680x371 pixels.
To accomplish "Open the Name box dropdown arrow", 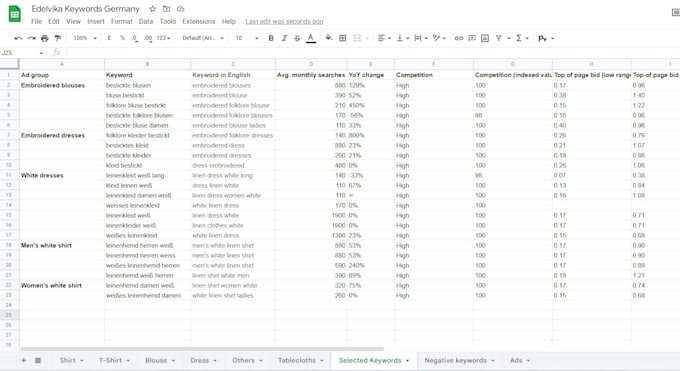I will (x=41, y=53).
